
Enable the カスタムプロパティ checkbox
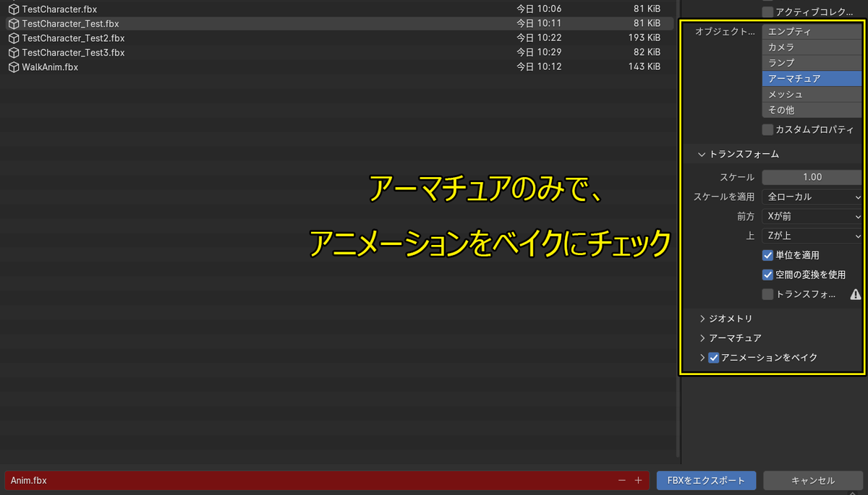click(767, 130)
